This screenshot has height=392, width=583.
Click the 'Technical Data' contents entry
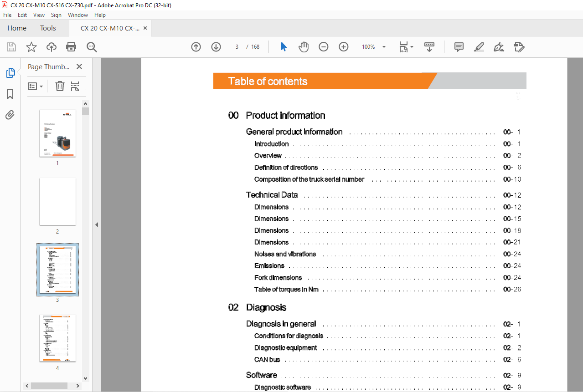point(272,195)
